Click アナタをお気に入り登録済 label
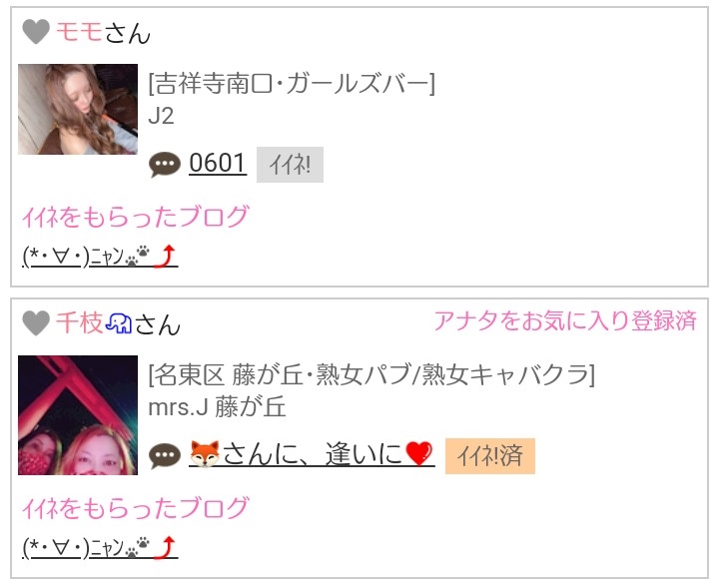 [x=565, y=320]
